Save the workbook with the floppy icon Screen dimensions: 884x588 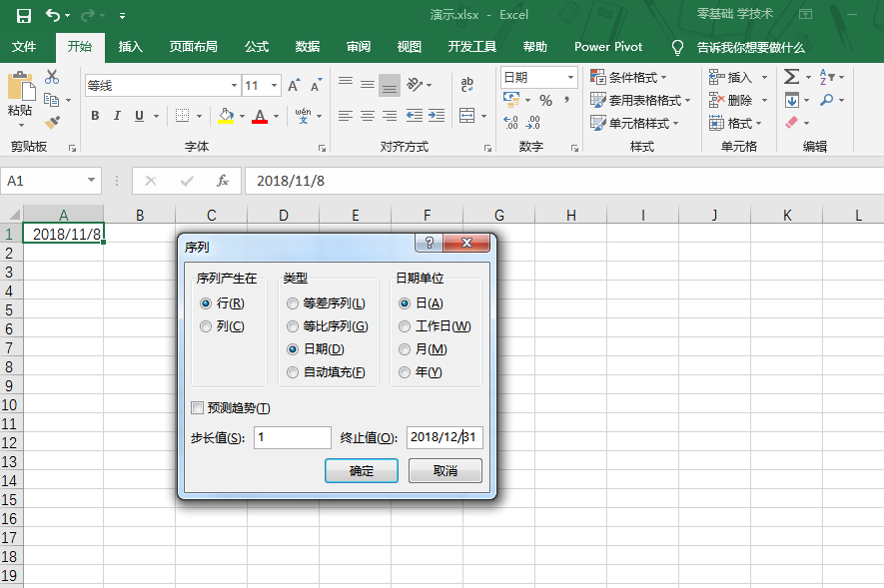pyautogui.click(x=24, y=16)
